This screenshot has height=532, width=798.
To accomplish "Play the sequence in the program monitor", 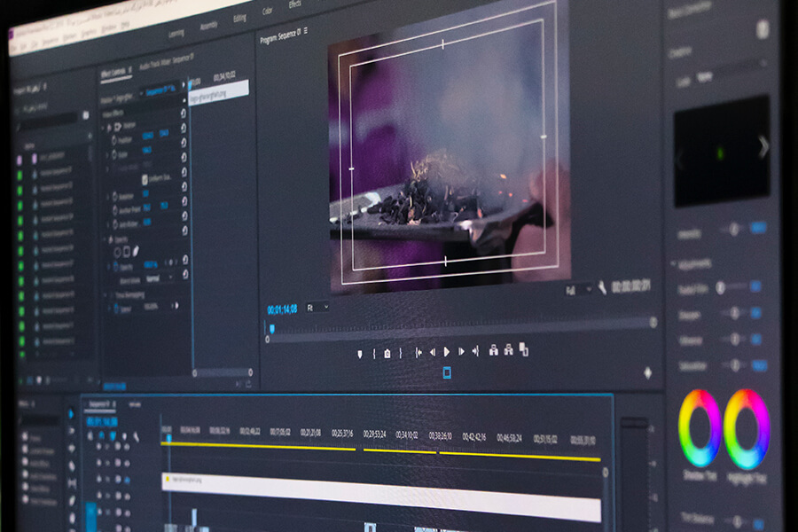I will (x=447, y=352).
